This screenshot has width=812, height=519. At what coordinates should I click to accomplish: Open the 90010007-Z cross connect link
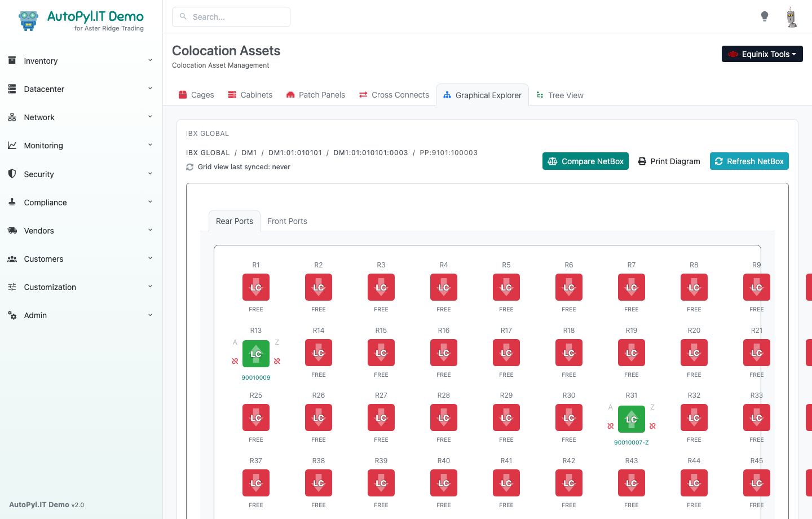click(x=632, y=442)
